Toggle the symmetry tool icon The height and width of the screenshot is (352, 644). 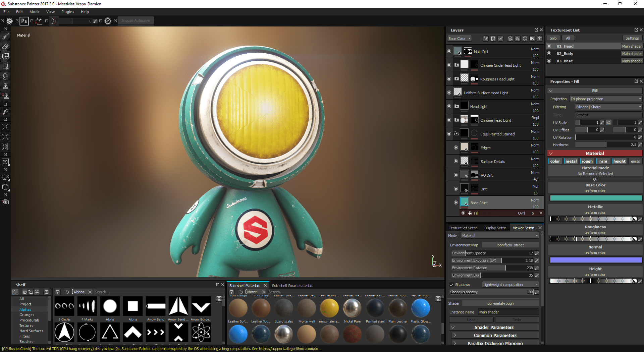pyautogui.click(x=5, y=127)
